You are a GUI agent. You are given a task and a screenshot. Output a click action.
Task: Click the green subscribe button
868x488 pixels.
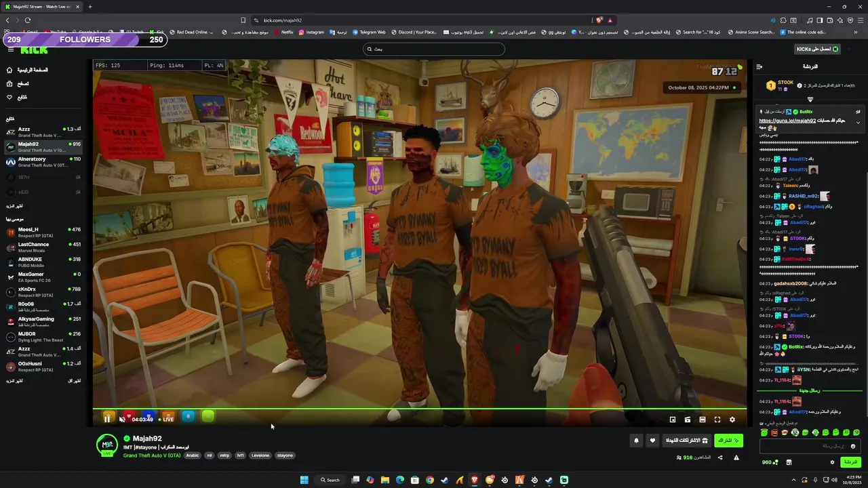(x=729, y=441)
